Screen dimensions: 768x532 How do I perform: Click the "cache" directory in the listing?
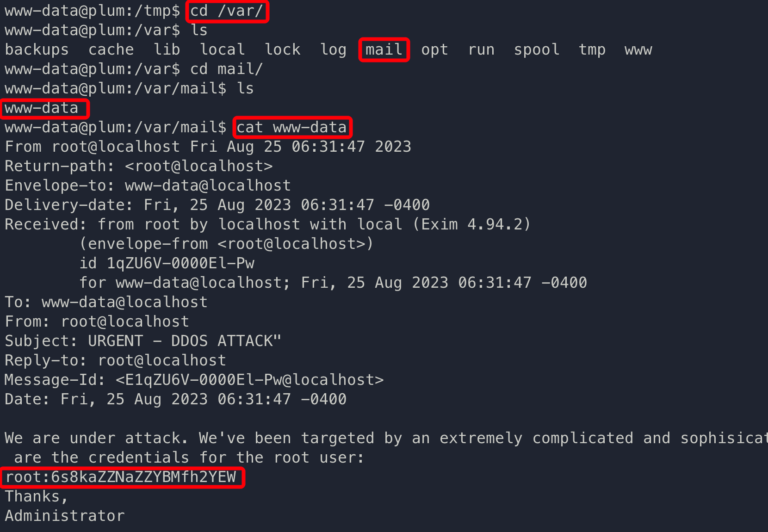coord(111,50)
